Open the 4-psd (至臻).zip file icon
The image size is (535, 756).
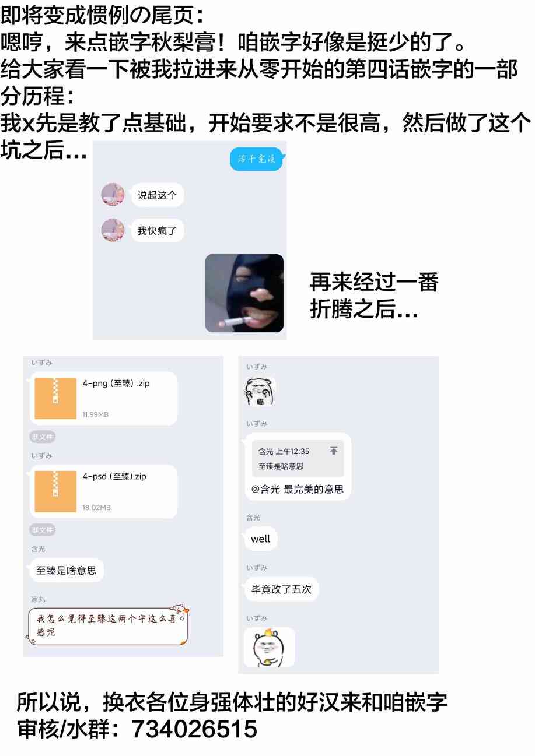pos(55,491)
